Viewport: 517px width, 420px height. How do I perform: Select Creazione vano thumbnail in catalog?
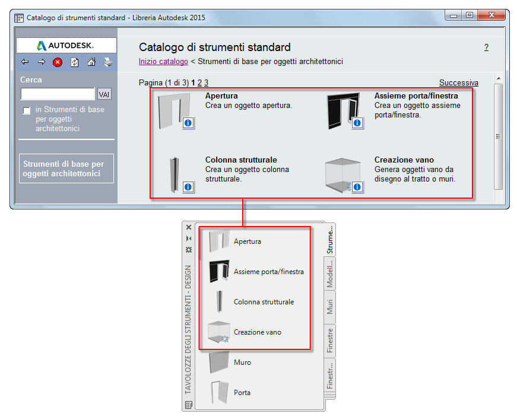coord(342,174)
